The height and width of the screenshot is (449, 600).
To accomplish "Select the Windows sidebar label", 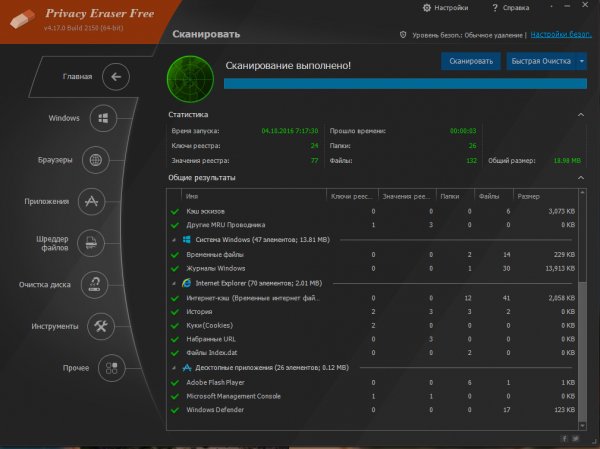I will [64, 118].
